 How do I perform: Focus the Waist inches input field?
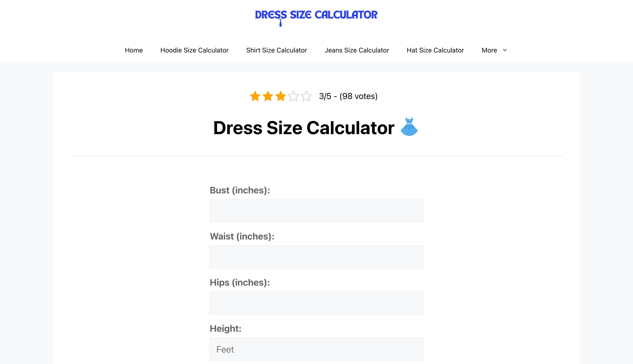tap(316, 257)
